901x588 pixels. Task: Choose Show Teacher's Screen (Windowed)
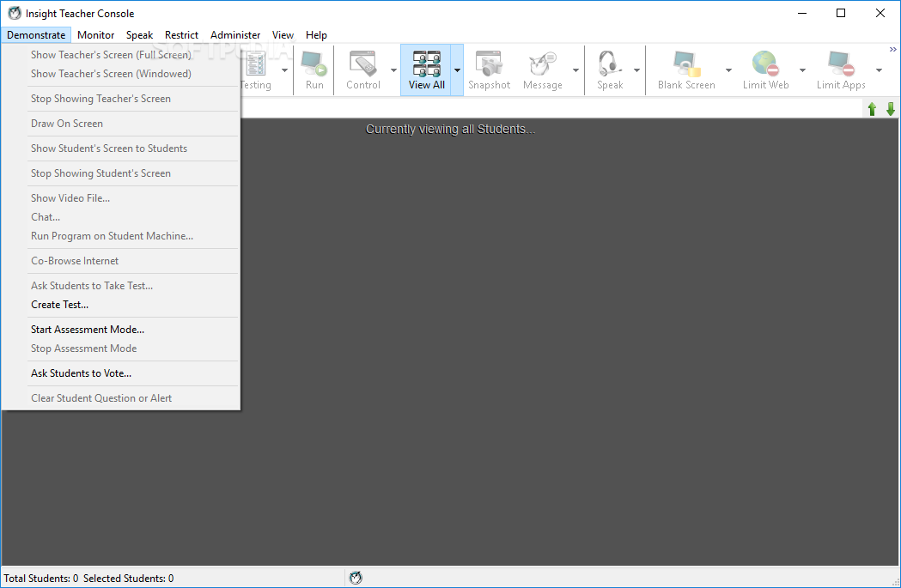point(120,74)
